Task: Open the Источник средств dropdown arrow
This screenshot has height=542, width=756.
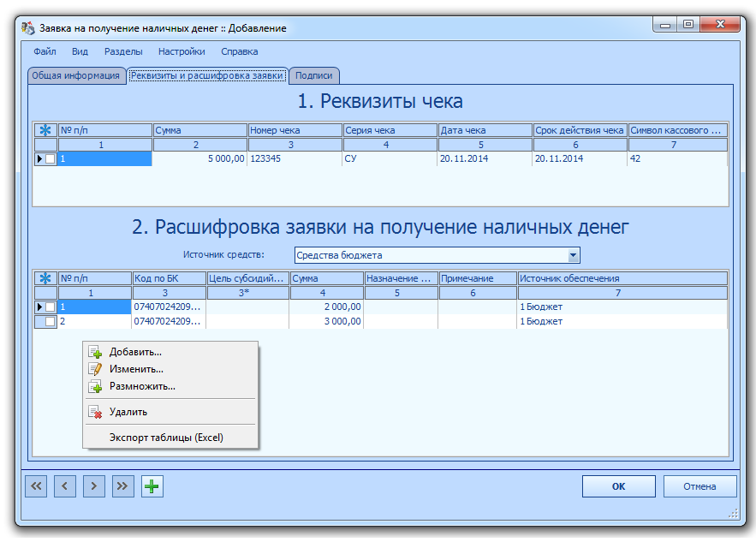Action: 573,255
